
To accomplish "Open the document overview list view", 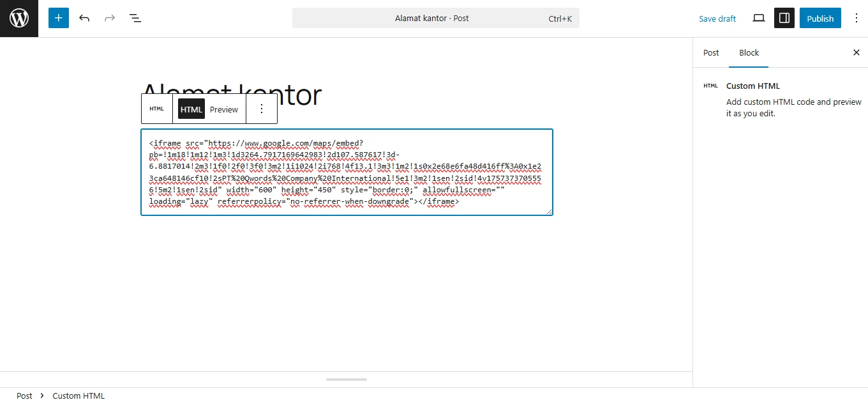I will coord(135,18).
